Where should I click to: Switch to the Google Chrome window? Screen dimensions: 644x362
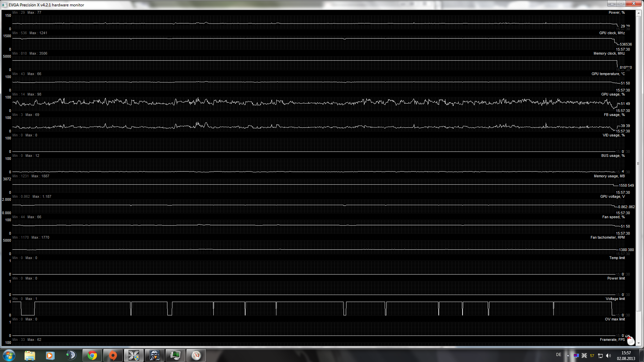(x=92, y=355)
